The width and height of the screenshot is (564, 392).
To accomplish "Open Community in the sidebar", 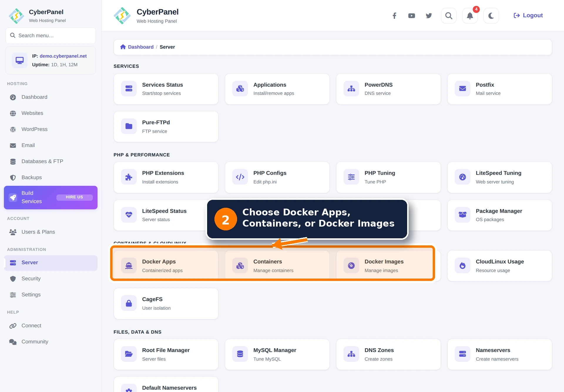I will 51,342.
